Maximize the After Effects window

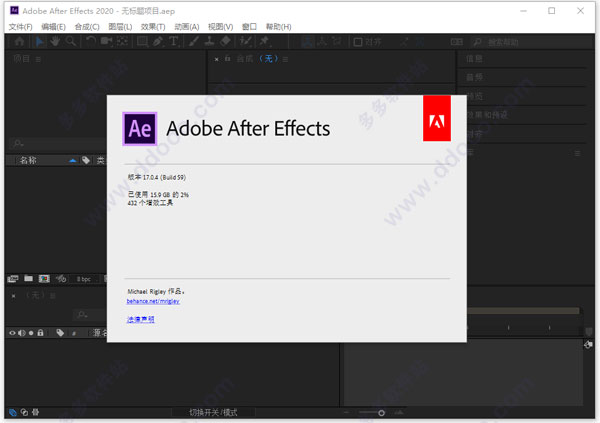click(x=551, y=11)
